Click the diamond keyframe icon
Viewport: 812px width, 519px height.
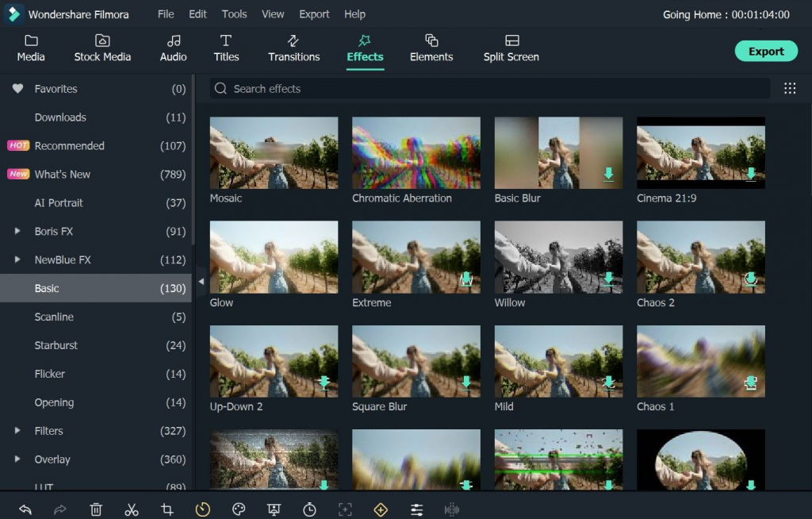pos(381,509)
